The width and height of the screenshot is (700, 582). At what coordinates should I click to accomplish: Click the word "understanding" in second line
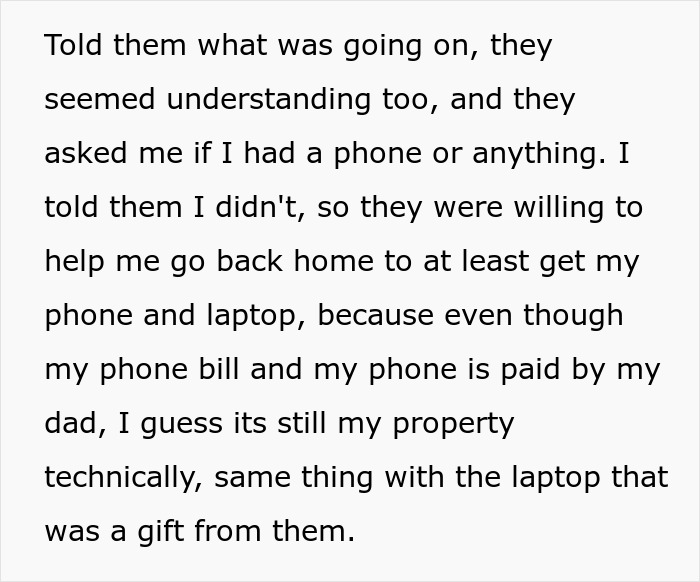coord(269,99)
